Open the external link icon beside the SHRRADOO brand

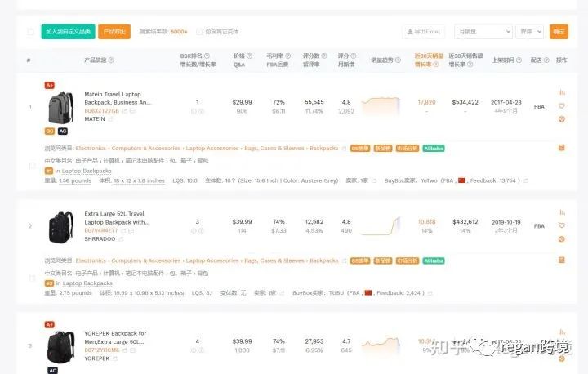pos(121,239)
